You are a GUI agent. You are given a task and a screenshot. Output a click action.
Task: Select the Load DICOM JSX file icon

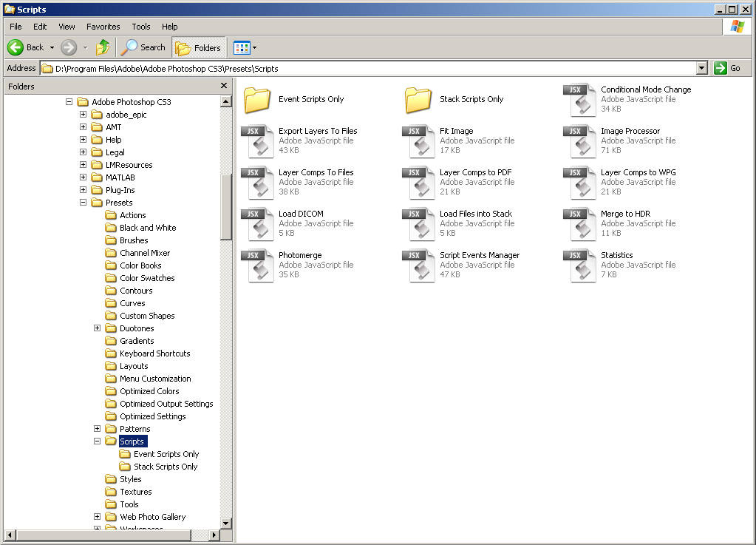pyautogui.click(x=258, y=224)
